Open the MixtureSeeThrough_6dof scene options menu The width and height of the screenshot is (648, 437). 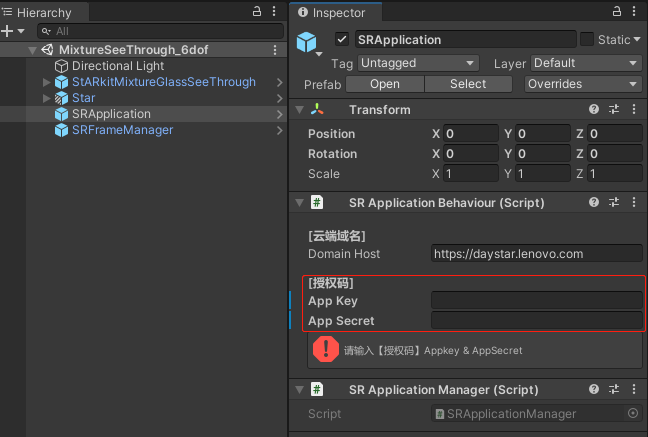tap(275, 50)
